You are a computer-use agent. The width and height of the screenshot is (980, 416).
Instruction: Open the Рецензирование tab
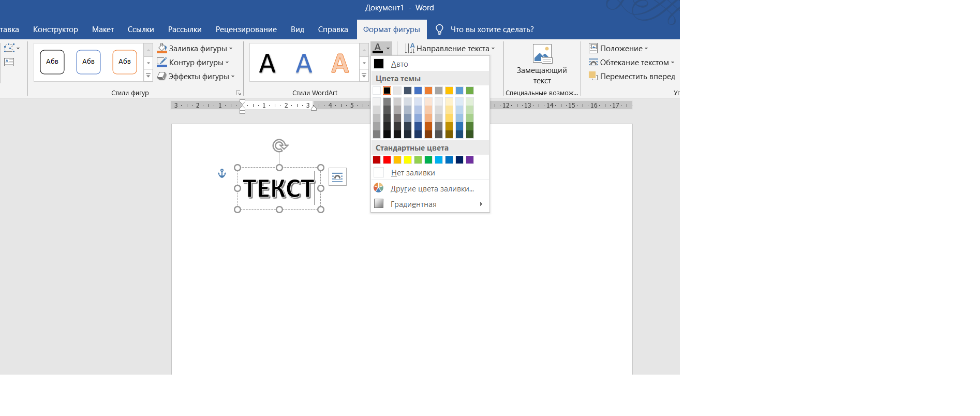tap(246, 29)
